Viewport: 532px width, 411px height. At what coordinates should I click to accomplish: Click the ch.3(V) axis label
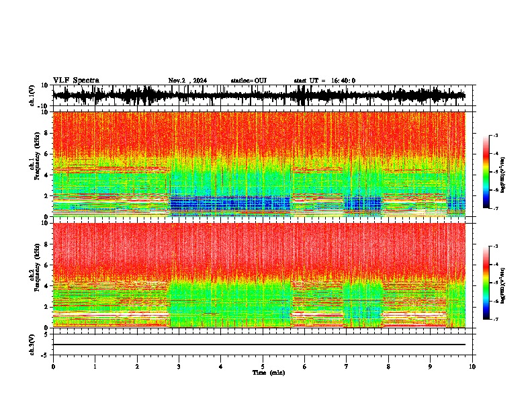32,345
